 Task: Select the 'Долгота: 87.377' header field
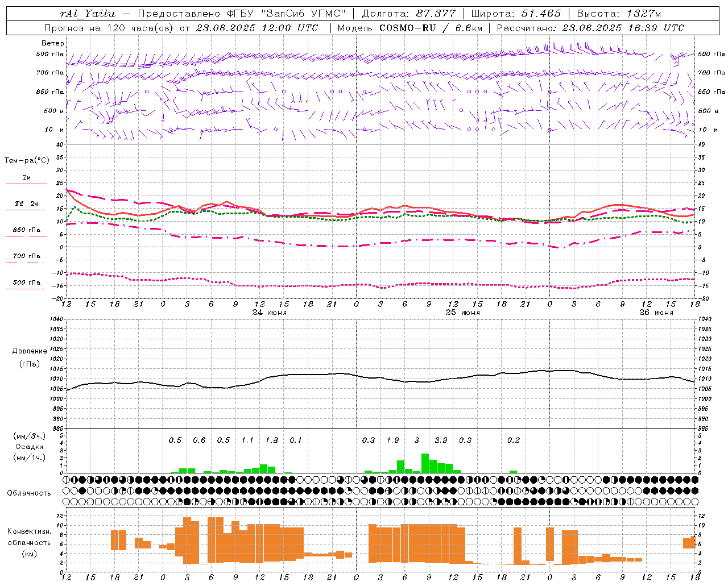[x=408, y=14]
